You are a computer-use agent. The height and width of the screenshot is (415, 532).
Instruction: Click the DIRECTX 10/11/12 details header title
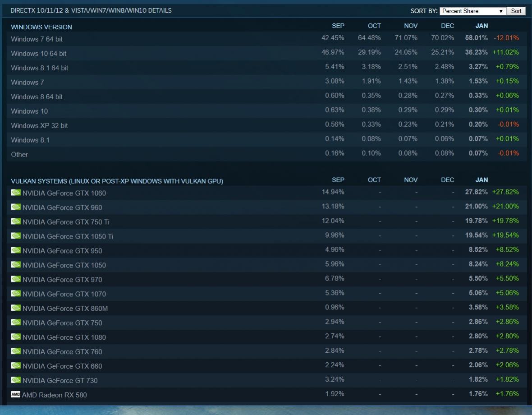[91, 10]
